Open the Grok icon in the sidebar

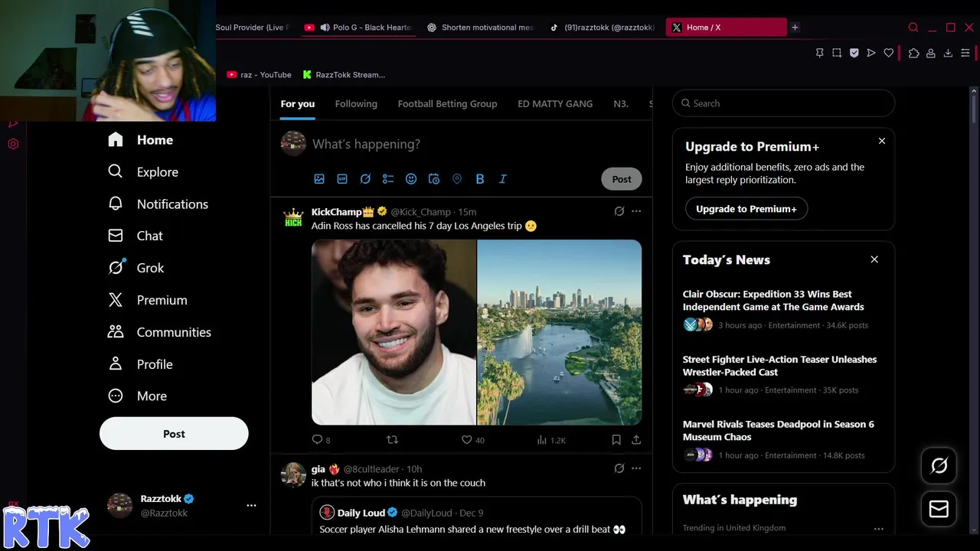coord(116,268)
